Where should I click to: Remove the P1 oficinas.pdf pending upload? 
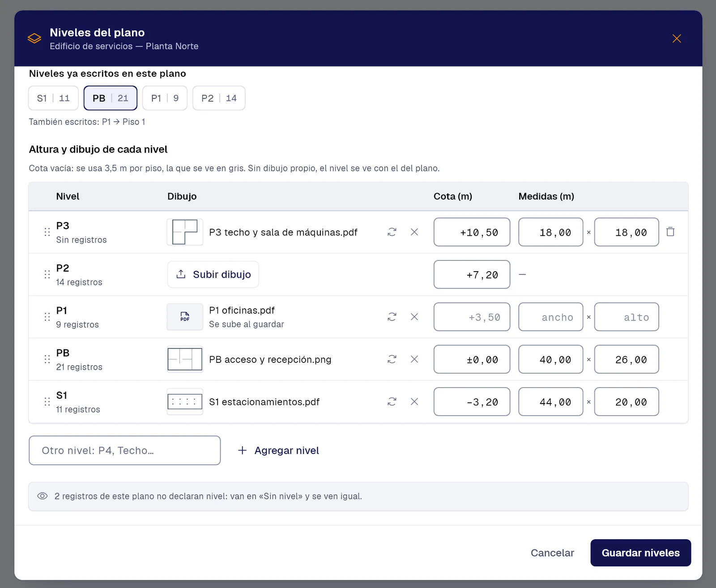(414, 317)
